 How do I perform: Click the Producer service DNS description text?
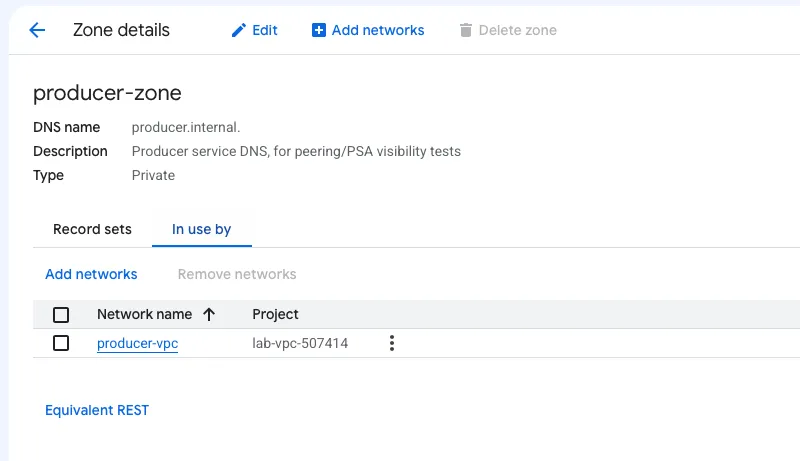tap(296, 151)
